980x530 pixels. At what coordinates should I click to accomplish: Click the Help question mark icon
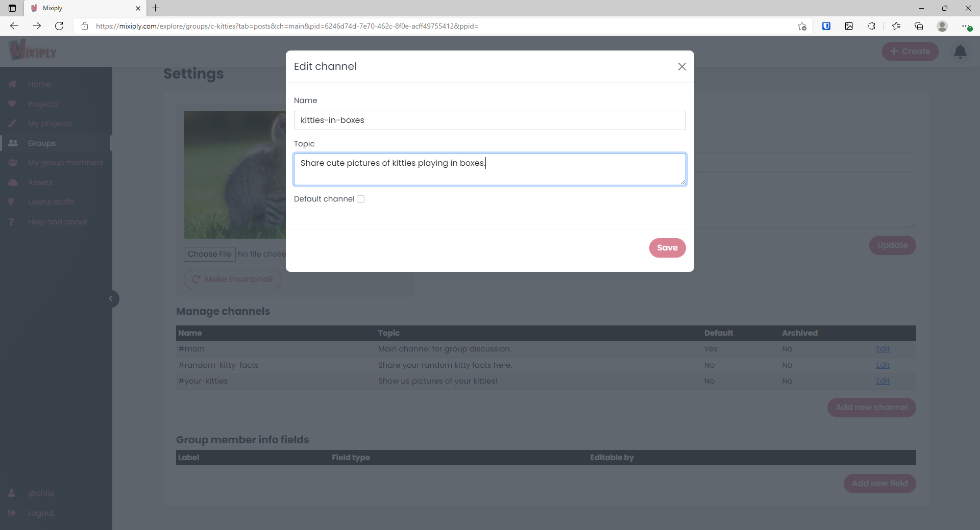11,222
